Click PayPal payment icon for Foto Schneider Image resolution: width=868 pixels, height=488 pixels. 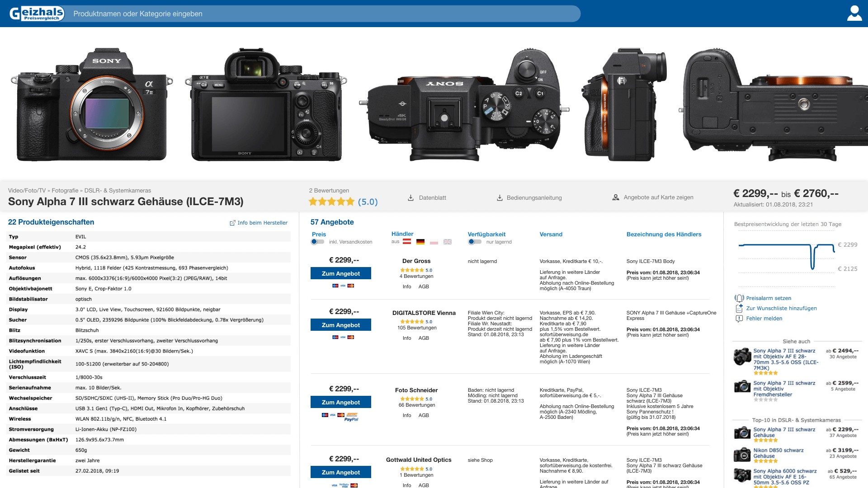coord(351,419)
